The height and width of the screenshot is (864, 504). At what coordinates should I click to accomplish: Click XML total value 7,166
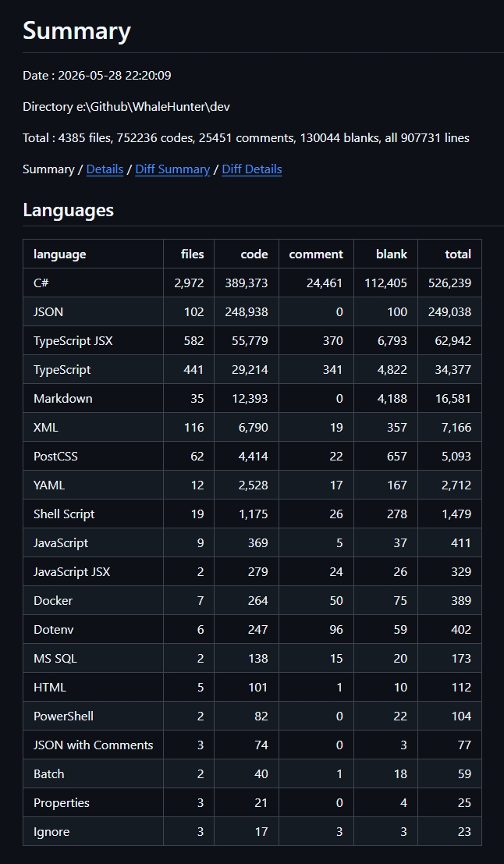[456, 428]
